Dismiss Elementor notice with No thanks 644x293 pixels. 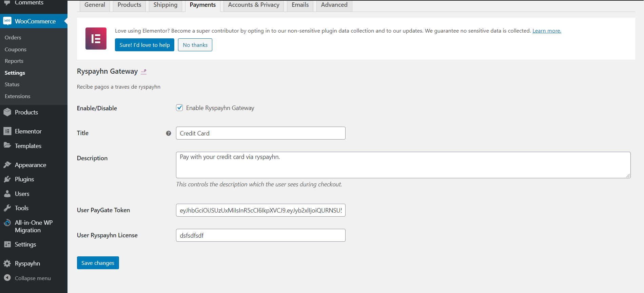click(x=195, y=45)
